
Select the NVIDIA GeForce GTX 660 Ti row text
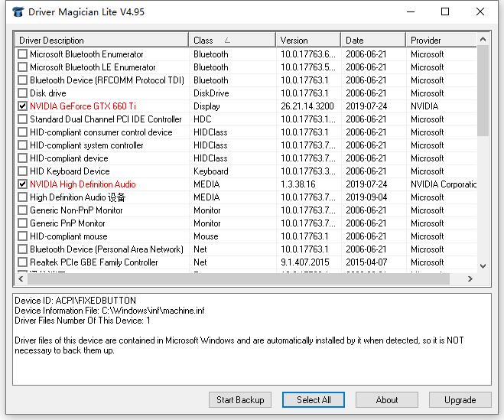(83, 106)
